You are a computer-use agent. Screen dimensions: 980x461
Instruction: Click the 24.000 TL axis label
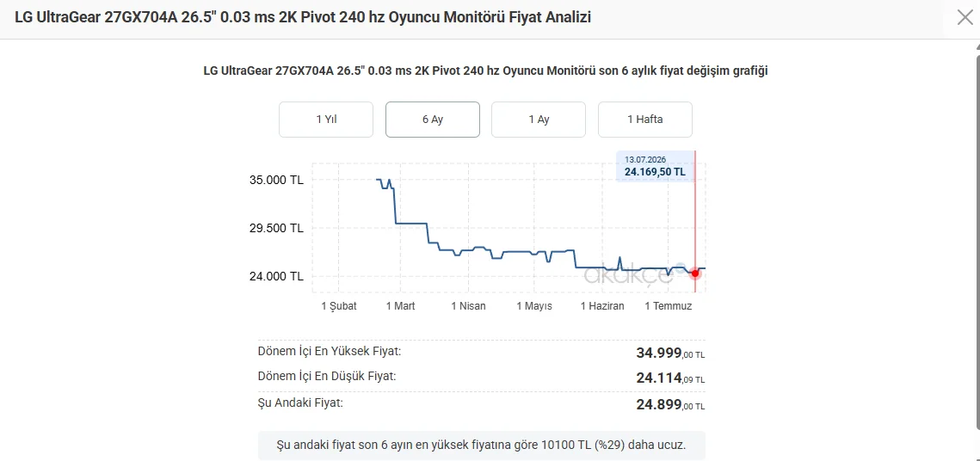coord(276,276)
